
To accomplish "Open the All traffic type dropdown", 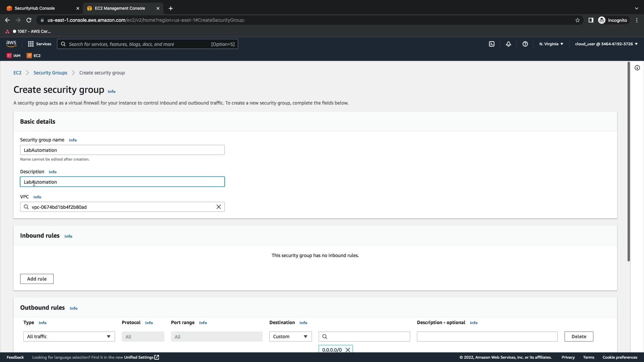I will coord(69,337).
